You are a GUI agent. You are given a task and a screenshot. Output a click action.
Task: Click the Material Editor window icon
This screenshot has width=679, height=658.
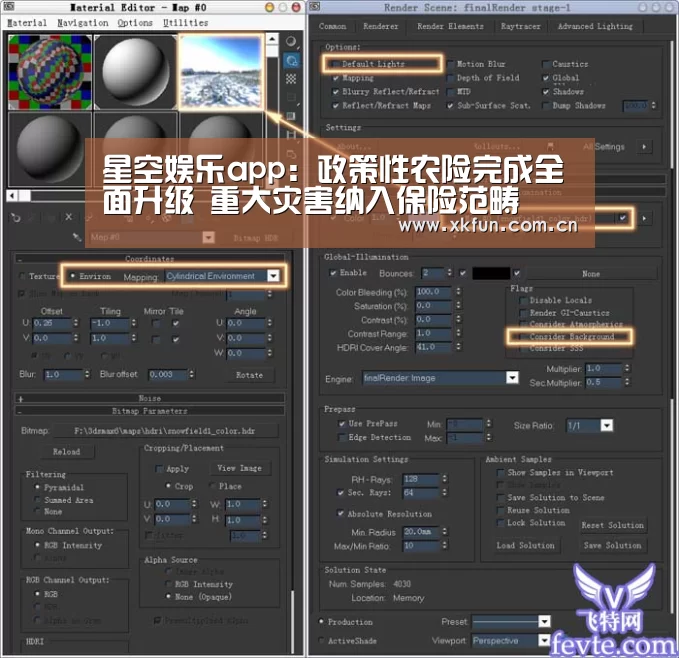tap(8, 6)
